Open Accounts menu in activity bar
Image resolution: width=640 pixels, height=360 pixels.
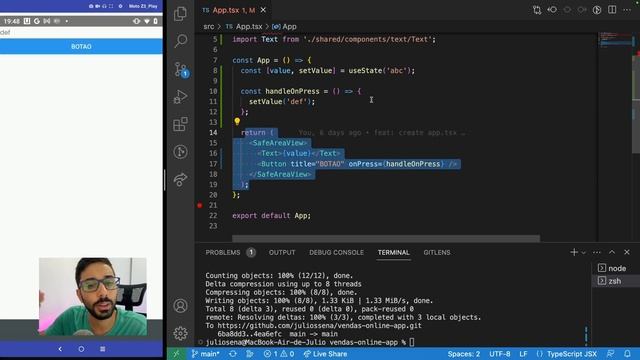coord(180,306)
